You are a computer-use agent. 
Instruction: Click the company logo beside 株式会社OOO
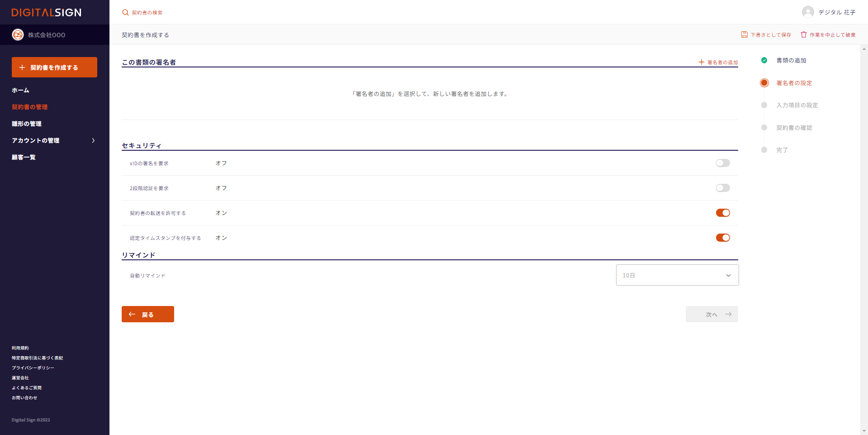(18, 35)
